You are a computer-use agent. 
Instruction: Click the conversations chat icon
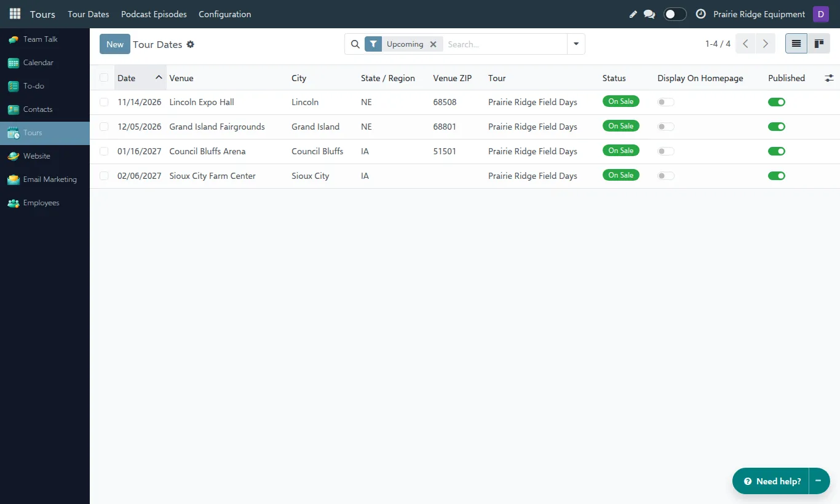coord(649,14)
